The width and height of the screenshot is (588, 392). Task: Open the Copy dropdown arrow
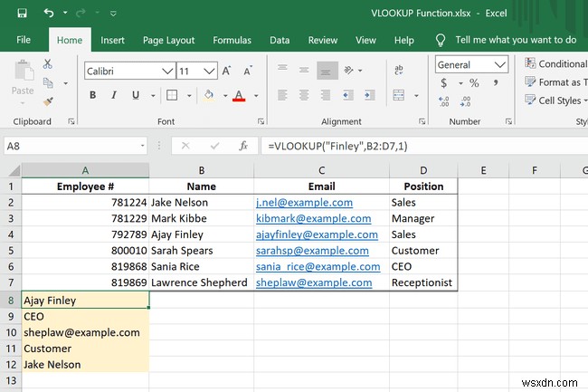point(66,83)
